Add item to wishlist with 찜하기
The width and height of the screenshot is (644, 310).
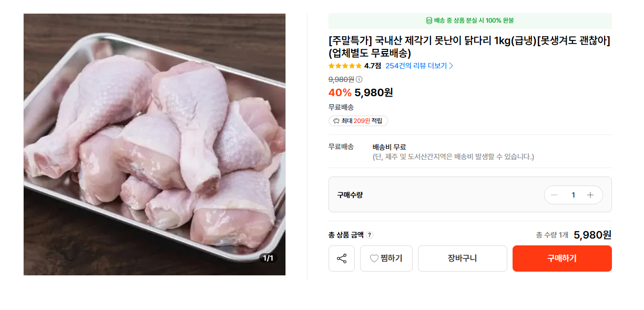point(386,259)
